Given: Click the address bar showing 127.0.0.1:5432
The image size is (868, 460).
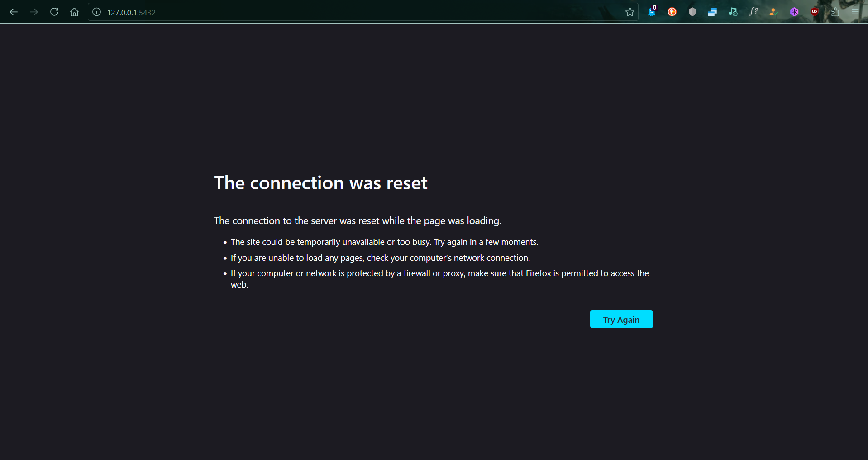Looking at the screenshot, I should coord(317,12).
